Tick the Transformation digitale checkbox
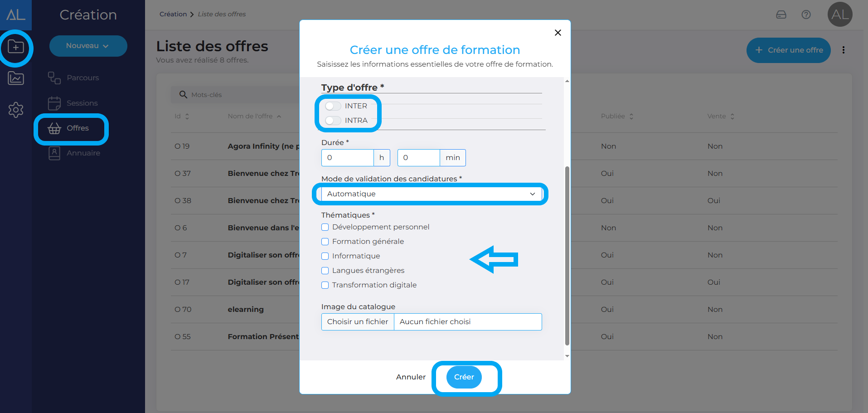 click(x=325, y=285)
